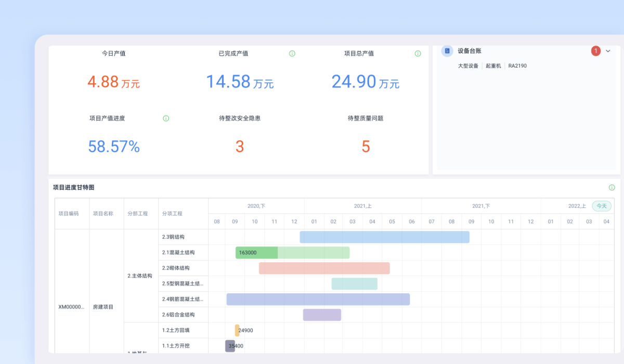Click info icon beside 已完成产值
The width and height of the screenshot is (624, 364).
pyautogui.click(x=292, y=54)
